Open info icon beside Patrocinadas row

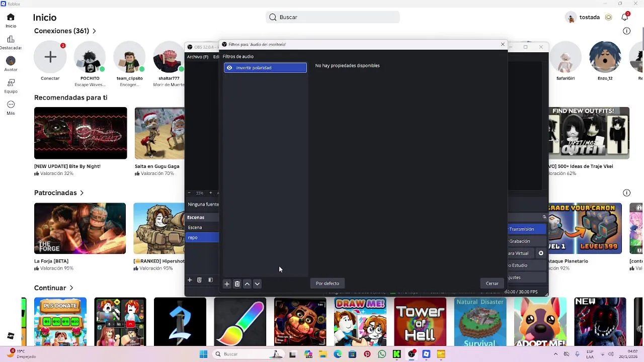pyautogui.click(x=626, y=193)
